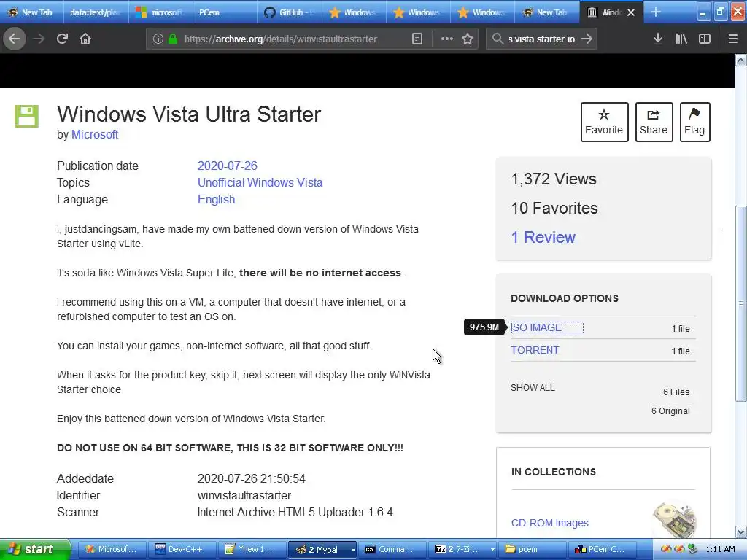Click the search box text field
The image size is (747, 560).
click(542, 39)
